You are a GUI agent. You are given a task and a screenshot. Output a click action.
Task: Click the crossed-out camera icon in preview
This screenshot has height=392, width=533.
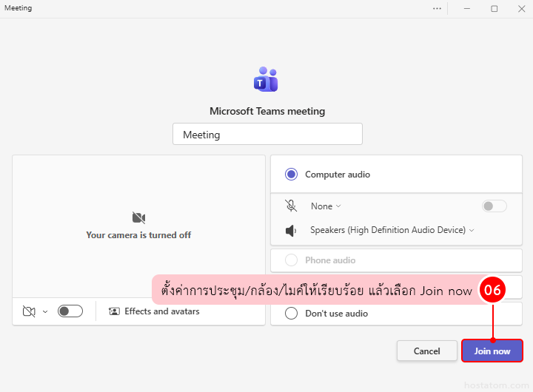138,217
